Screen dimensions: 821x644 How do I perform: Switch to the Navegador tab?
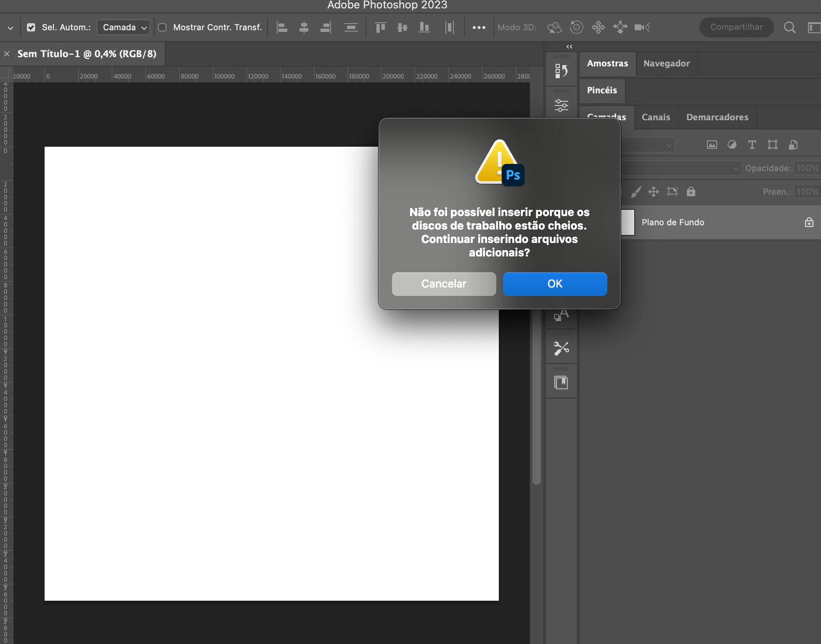(666, 63)
